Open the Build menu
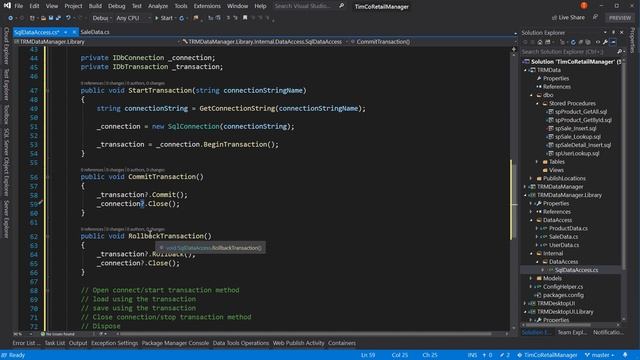This screenshot has height=360, width=640. tap(95, 6)
